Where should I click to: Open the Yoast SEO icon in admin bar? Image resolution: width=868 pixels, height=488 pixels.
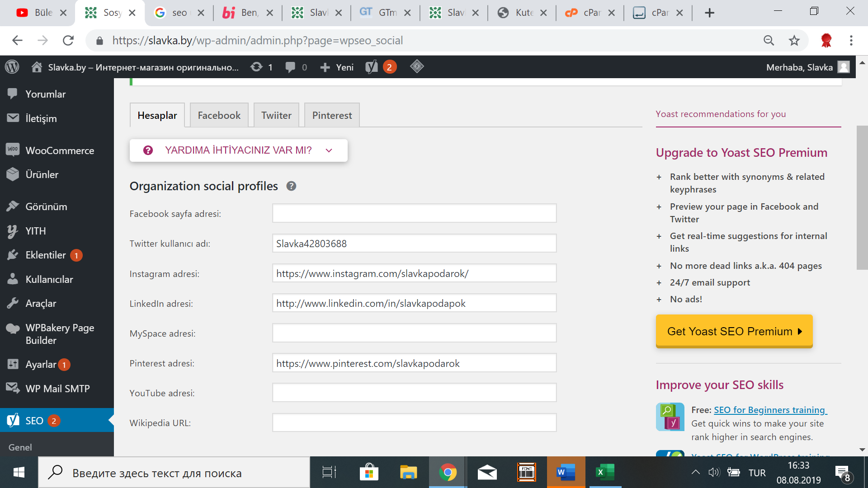pyautogui.click(x=372, y=67)
